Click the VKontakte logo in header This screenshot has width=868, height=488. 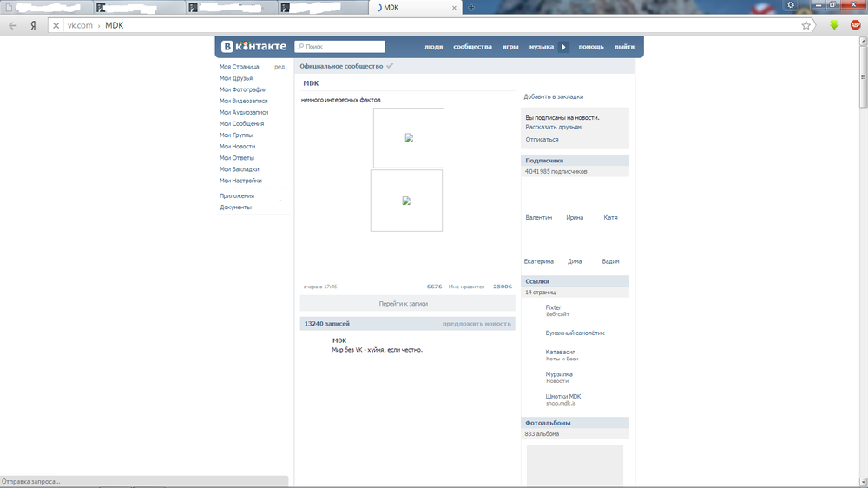click(253, 47)
